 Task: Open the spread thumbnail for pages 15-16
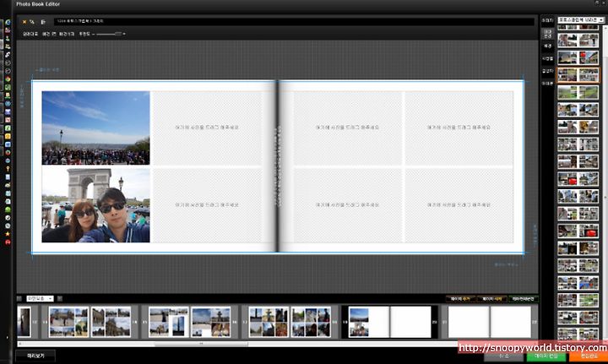pos(190,322)
